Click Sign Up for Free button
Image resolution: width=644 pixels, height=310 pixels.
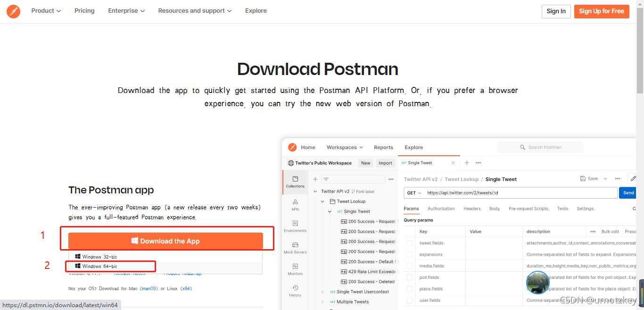click(x=602, y=11)
